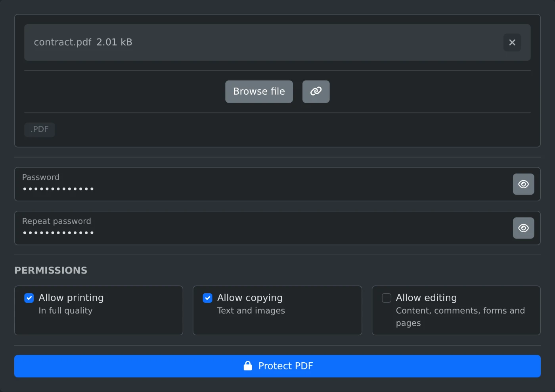This screenshot has width=555, height=392.
Task: Click the Browse file button
Action: click(x=259, y=92)
